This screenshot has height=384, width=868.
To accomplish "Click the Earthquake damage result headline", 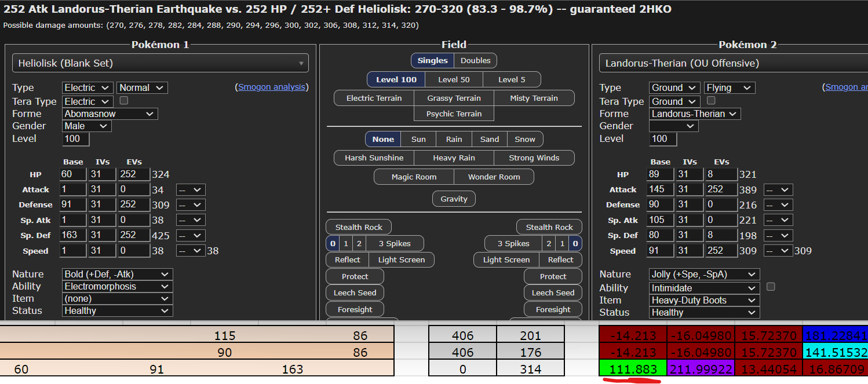I will click(338, 10).
